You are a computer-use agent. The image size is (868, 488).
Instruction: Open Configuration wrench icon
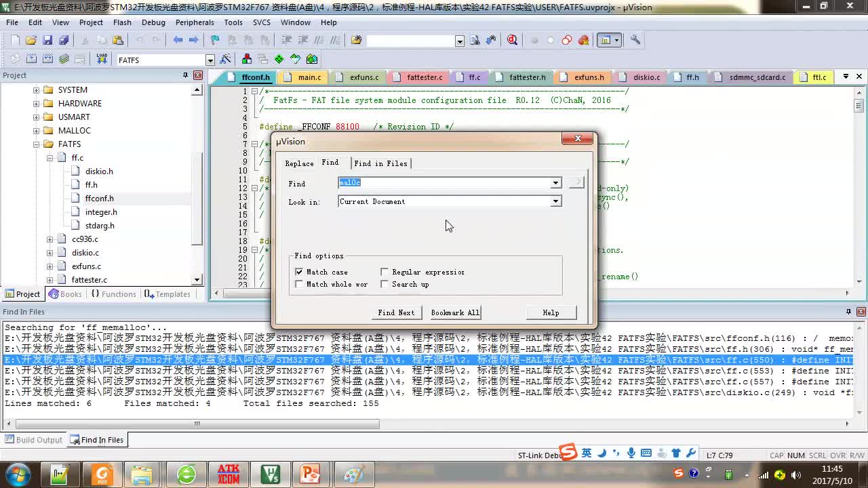click(635, 40)
